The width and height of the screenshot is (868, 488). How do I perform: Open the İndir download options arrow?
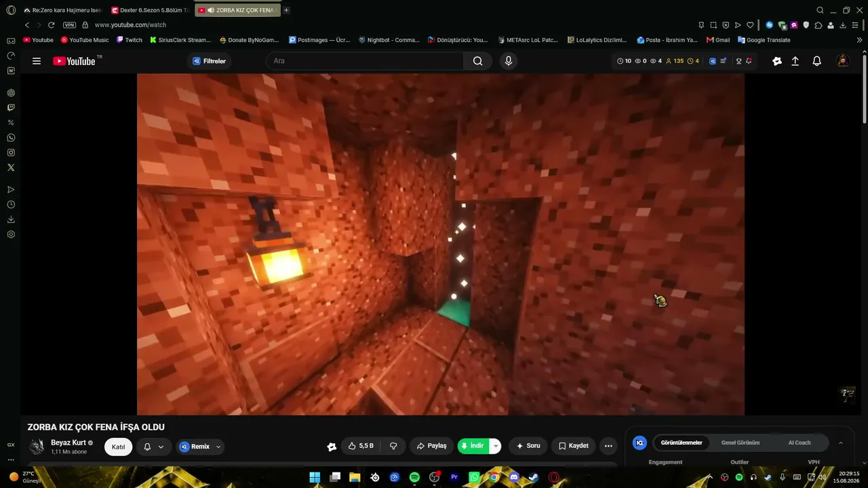pos(496,446)
